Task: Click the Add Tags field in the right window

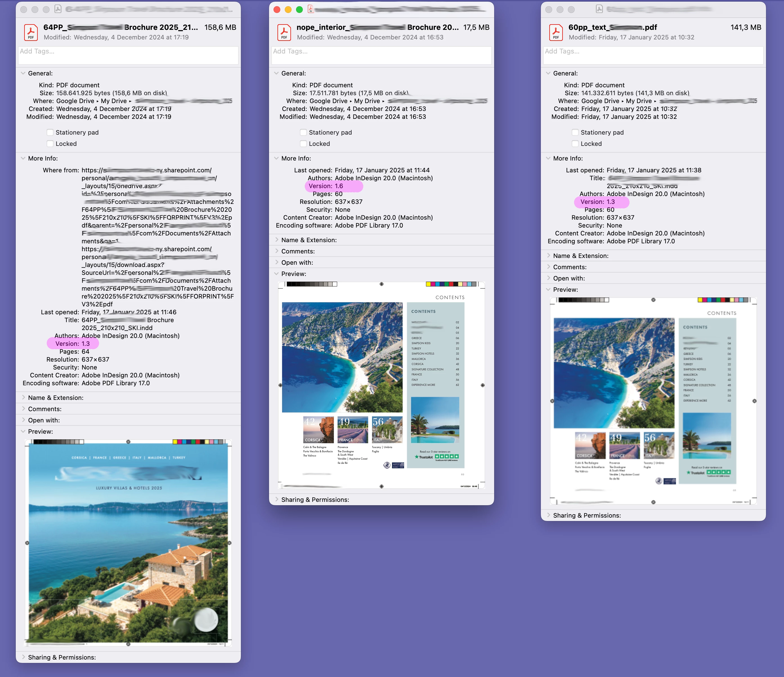Action: click(653, 55)
